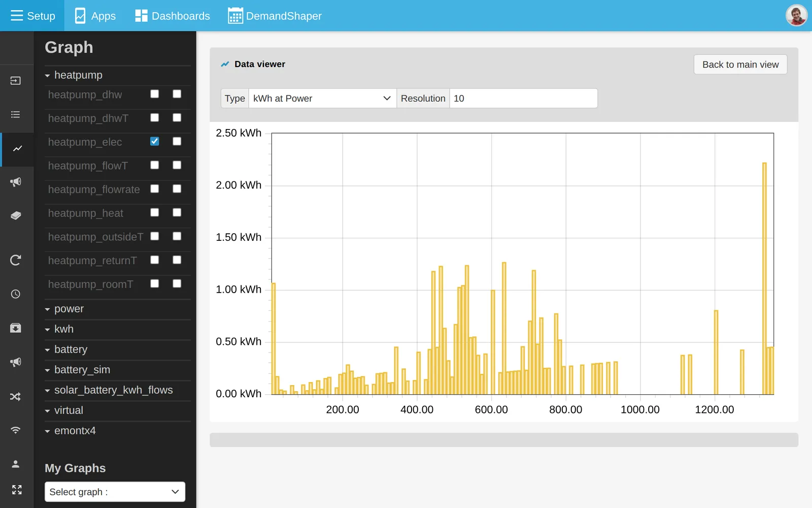Uncheck heatpump_elec left checkbox
This screenshot has height=508, width=812.
pyautogui.click(x=155, y=141)
